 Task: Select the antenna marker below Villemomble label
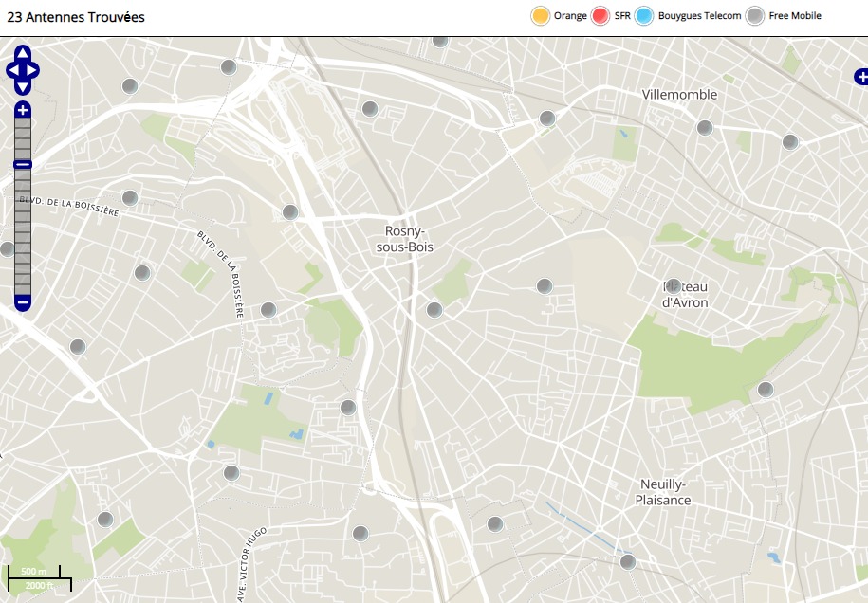705,128
